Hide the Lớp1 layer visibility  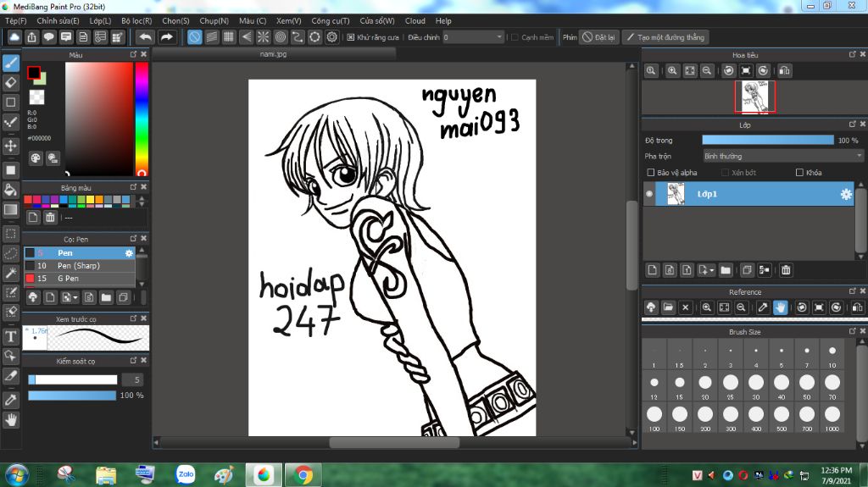pyautogui.click(x=649, y=194)
